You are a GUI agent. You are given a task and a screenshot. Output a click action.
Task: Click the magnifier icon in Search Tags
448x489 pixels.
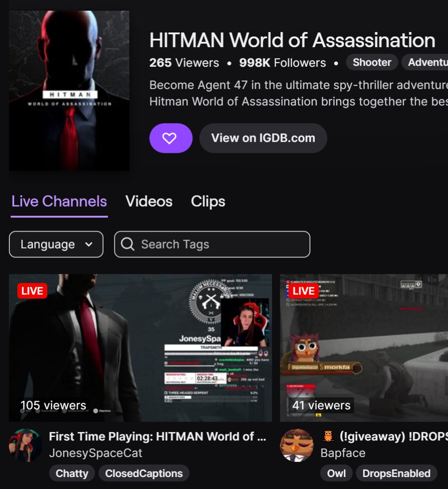coord(127,244)
